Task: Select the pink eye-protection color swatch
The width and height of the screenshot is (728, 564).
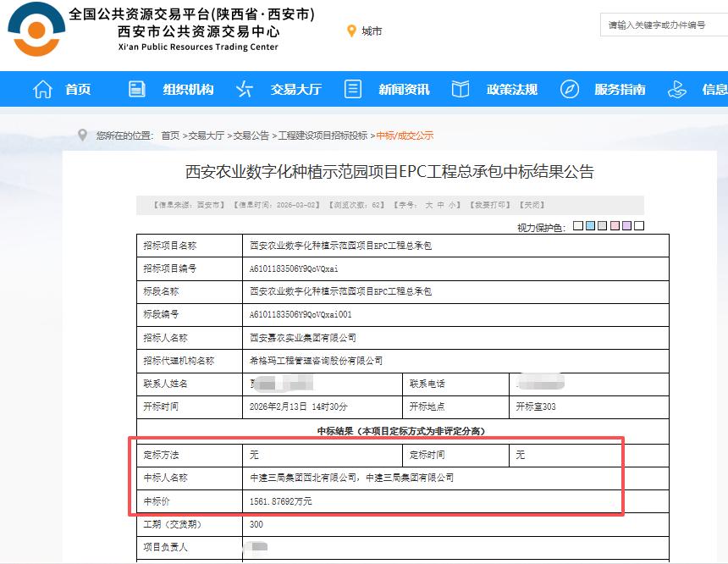Action: coord(613,225)
